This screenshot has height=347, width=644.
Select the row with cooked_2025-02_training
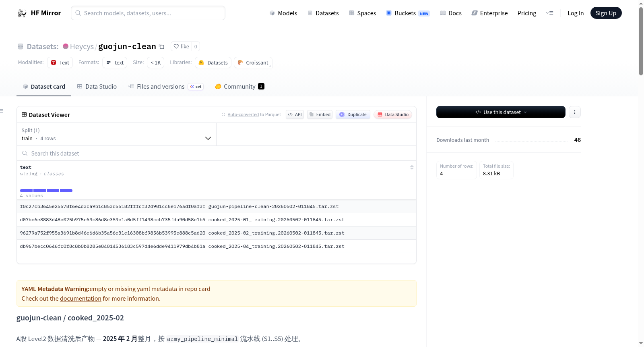(x=217, y=233)
